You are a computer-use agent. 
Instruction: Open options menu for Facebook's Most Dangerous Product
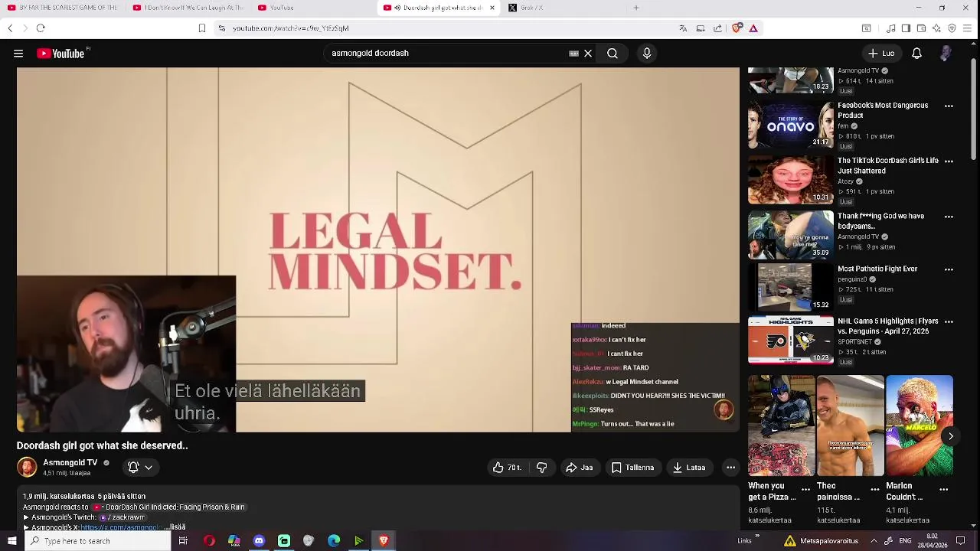point(949,106)
